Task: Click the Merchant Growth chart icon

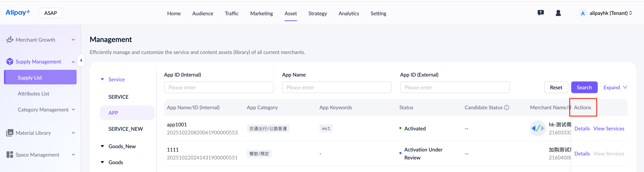Action: click(x=10, y=40)
